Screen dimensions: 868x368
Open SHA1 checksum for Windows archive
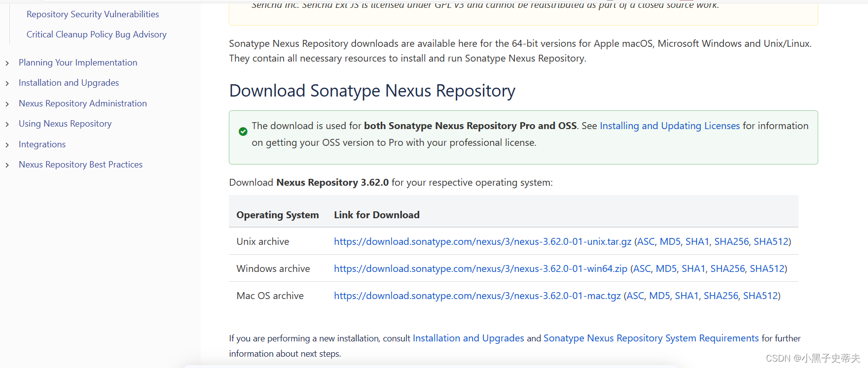coord(693,268)
